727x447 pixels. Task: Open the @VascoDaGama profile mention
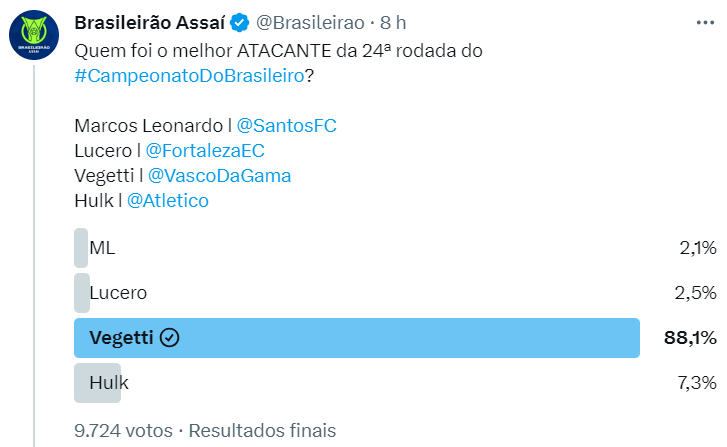221,175
